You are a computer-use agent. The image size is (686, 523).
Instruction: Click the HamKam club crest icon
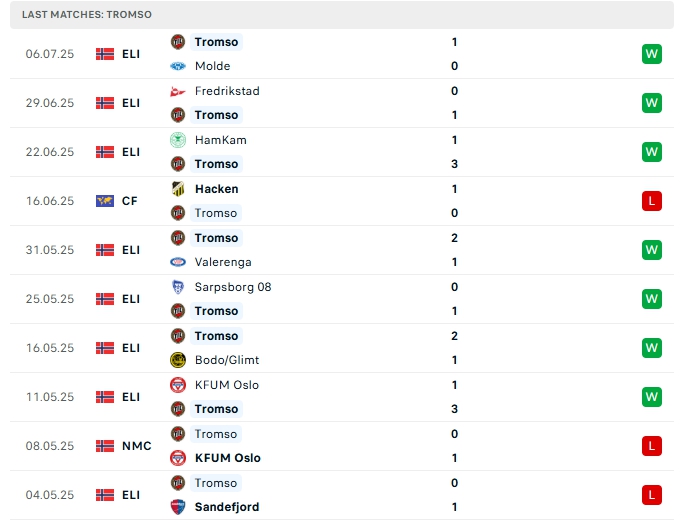[178, 140]
